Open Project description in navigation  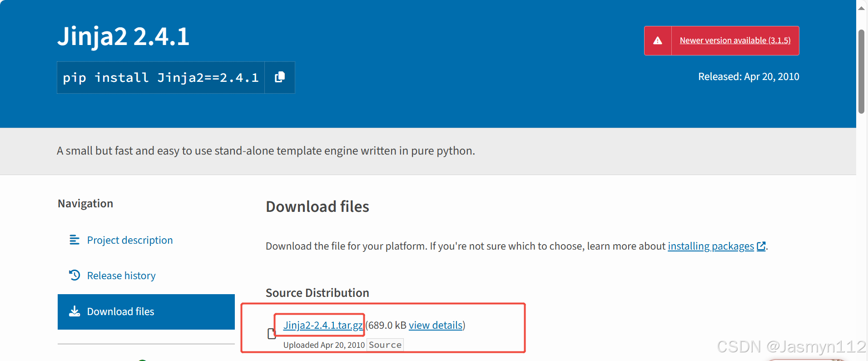pos(130,240)
